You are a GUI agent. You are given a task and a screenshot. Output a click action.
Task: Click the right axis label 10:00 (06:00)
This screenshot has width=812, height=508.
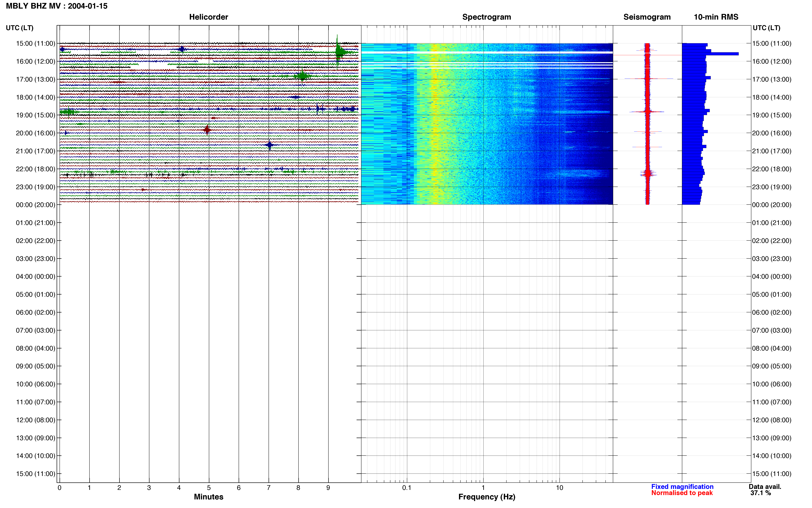coord(772,384)
